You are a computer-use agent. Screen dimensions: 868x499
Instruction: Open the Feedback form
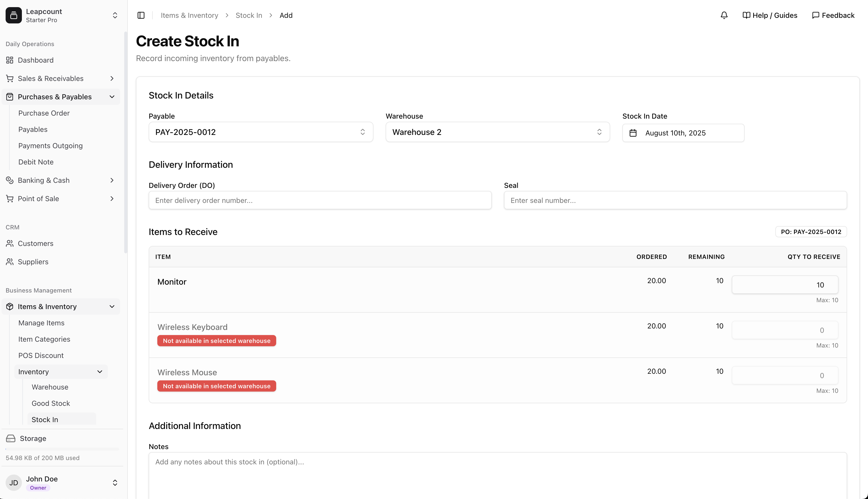[833, 16]
